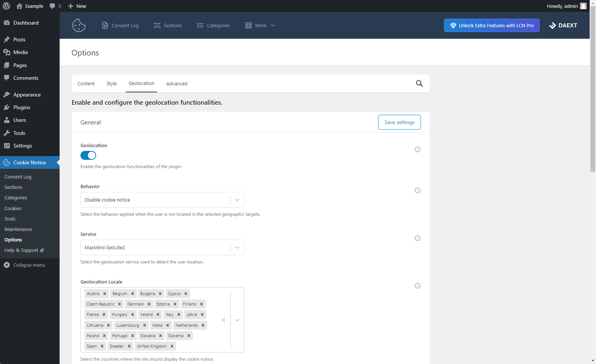Remove Estonia from the locale list
The width and height of the screenshot is (596, 364).
click(x=175, y=304)
